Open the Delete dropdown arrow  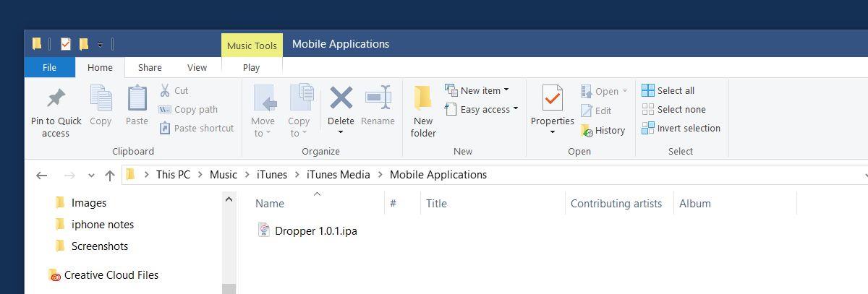point(341,132)
